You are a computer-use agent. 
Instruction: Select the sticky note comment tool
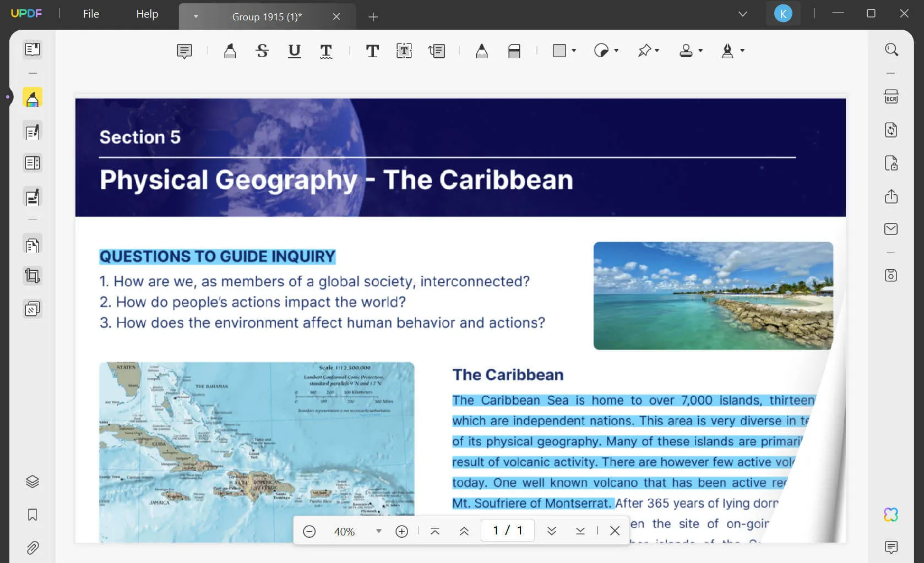184,51
